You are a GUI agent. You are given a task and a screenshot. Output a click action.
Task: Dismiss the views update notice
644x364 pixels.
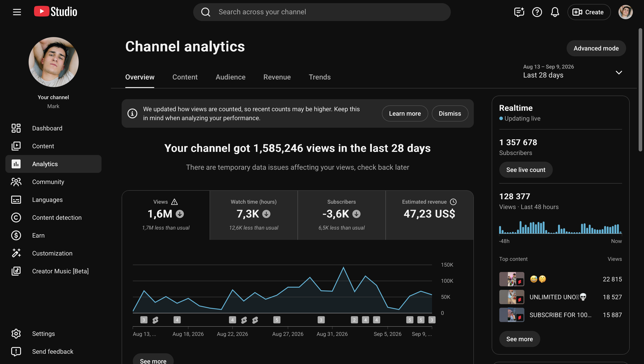coord(449,113)
